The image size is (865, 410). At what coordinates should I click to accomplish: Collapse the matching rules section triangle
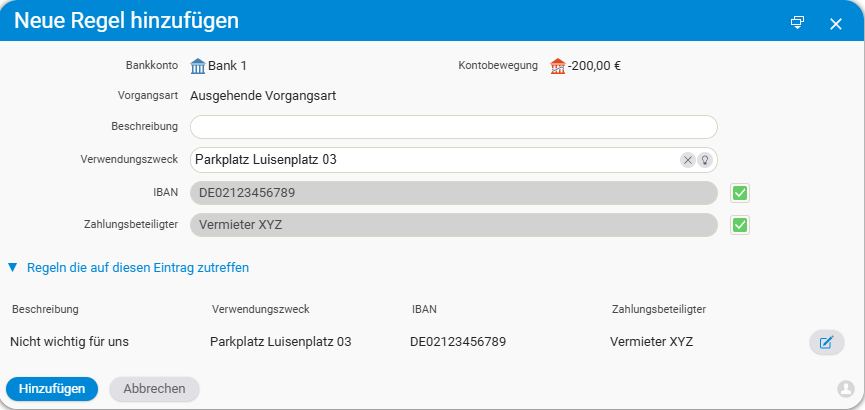pyautogui.click(x=13, y=268)
